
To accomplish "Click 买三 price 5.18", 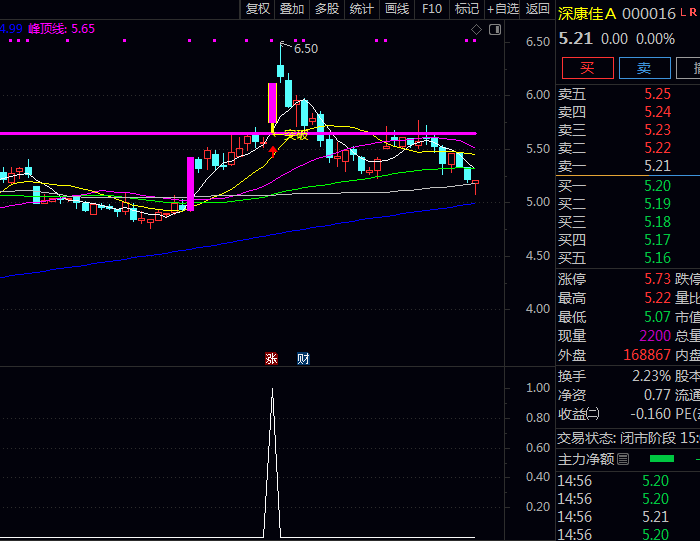I will click(657, 222).
